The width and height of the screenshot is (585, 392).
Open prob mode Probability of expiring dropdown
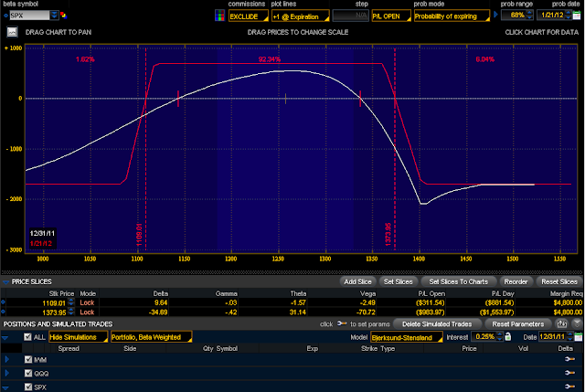452,16
